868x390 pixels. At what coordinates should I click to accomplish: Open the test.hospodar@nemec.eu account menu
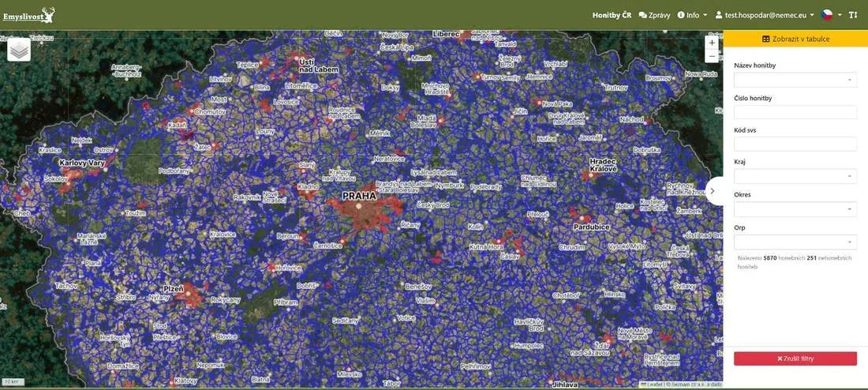click(765, 16)
